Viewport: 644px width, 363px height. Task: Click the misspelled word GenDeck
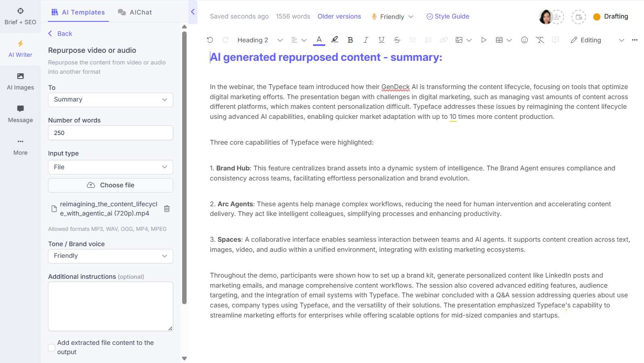pyautogui.click(x=395, y=87)
